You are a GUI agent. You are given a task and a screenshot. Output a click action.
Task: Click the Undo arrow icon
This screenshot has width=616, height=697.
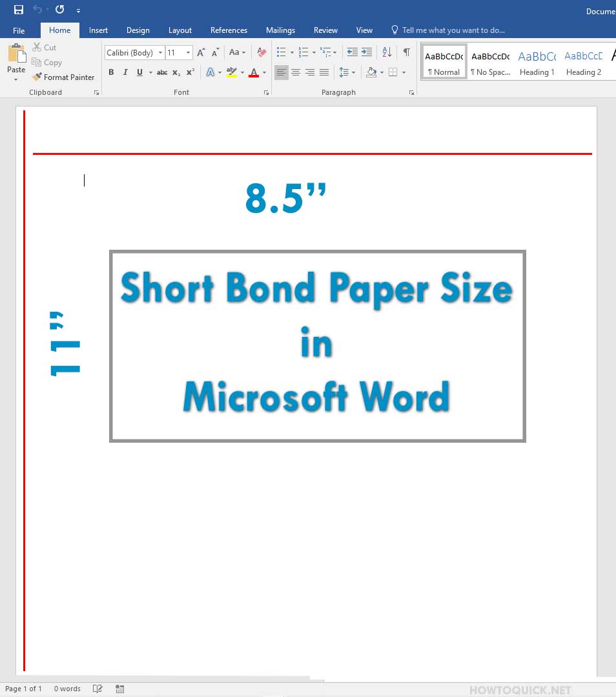pyautogui.click(x=37, y=9)
